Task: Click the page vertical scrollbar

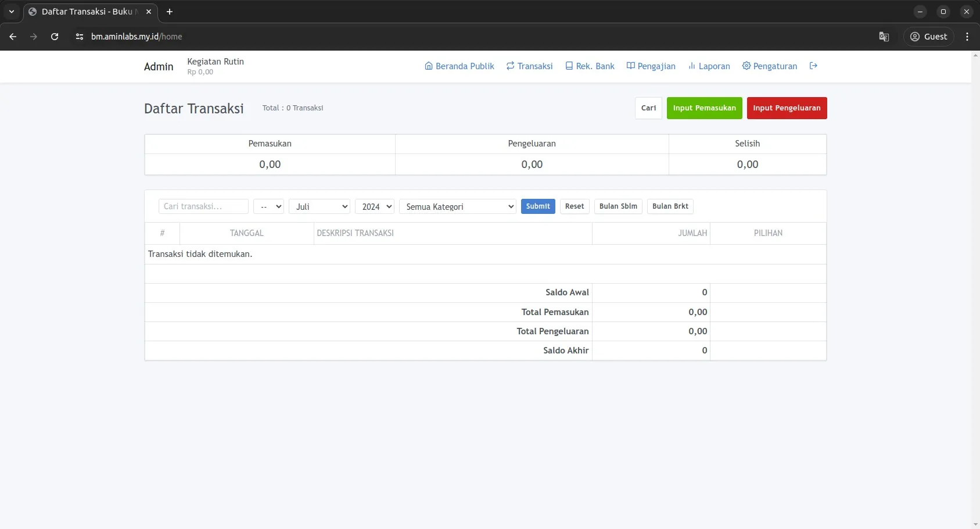Action: tap(975, 289)
